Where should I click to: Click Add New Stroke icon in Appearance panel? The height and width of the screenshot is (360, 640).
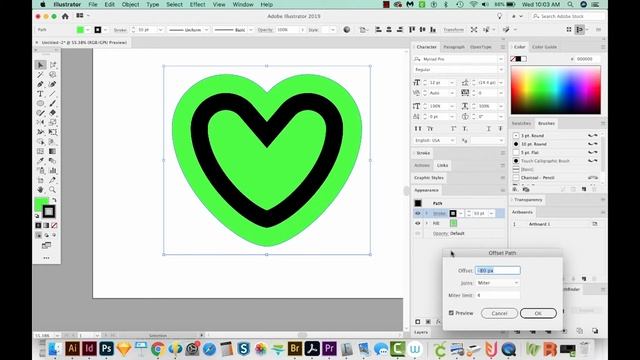418,322
